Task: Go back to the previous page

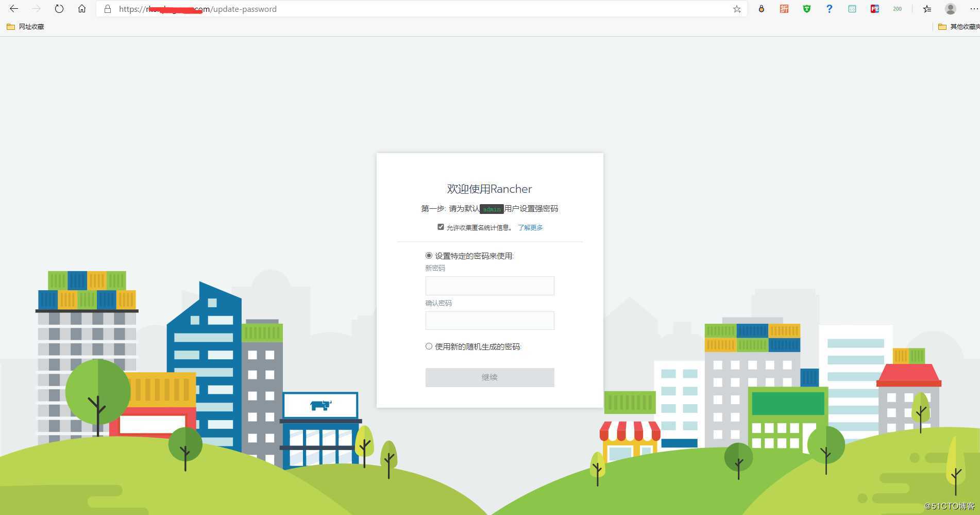Action: tap(14, 9)
